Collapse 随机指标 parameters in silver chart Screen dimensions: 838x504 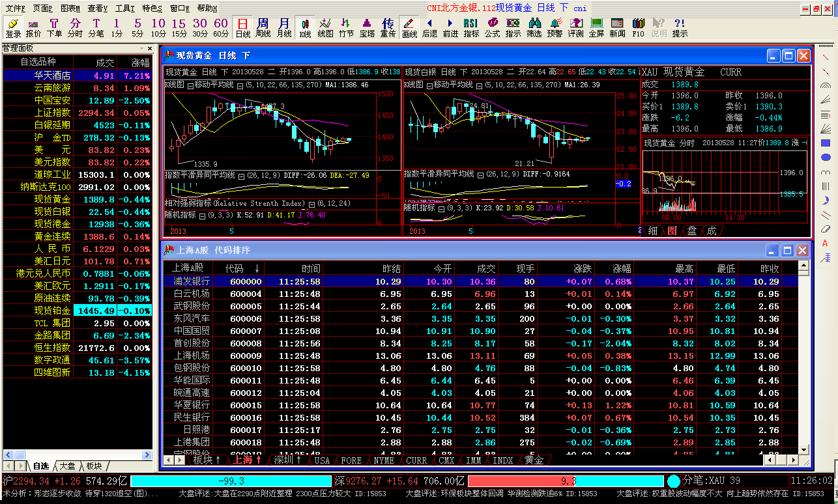(x=441, y=208)
